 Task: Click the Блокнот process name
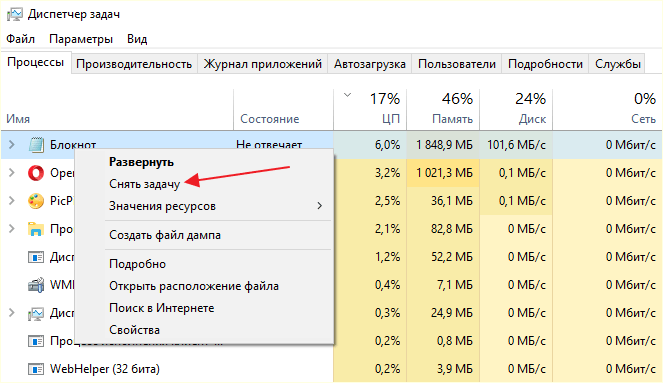(73, 145)
